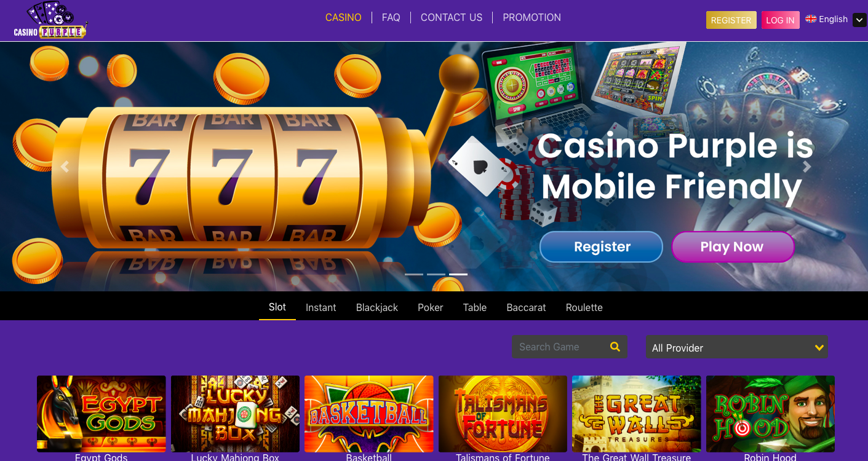This screenshot has height=461, width=868.
Task: Advance to next carousel slide arrow
Action: click(x=807, y=167)
